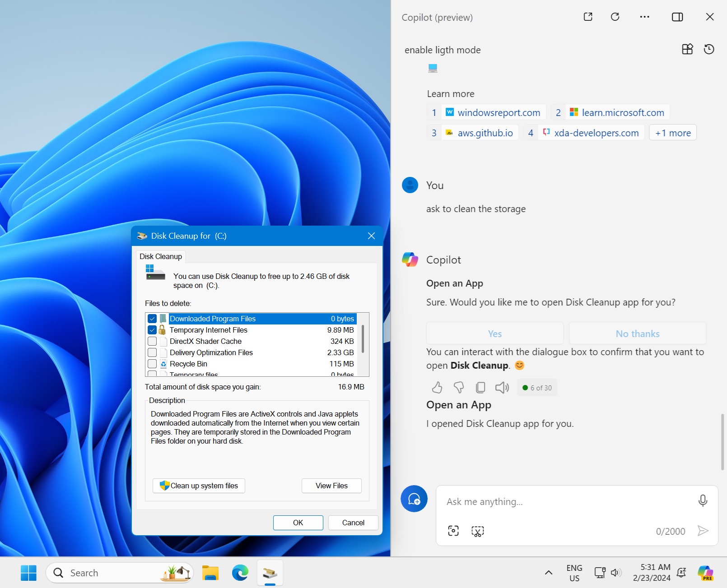Launch Microsoft Edge from taskbar
This screenshot has height=588, width=727.
[x=240, y=573]
